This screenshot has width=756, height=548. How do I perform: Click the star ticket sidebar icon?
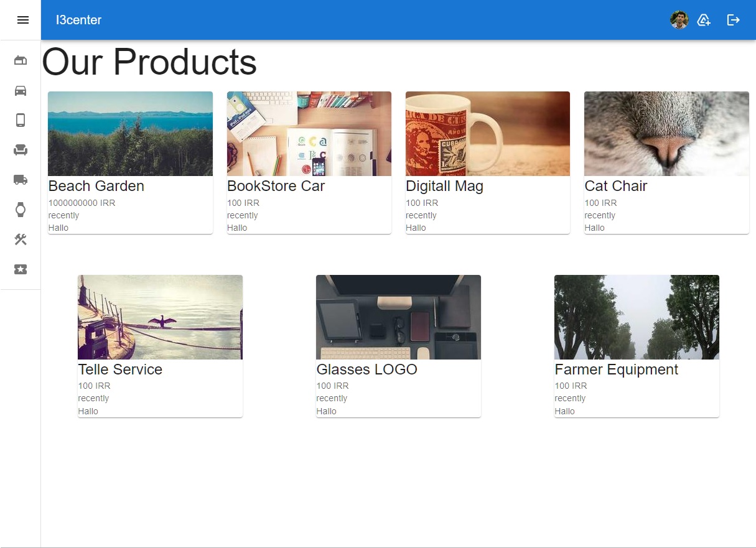click(x=21, y=269)
